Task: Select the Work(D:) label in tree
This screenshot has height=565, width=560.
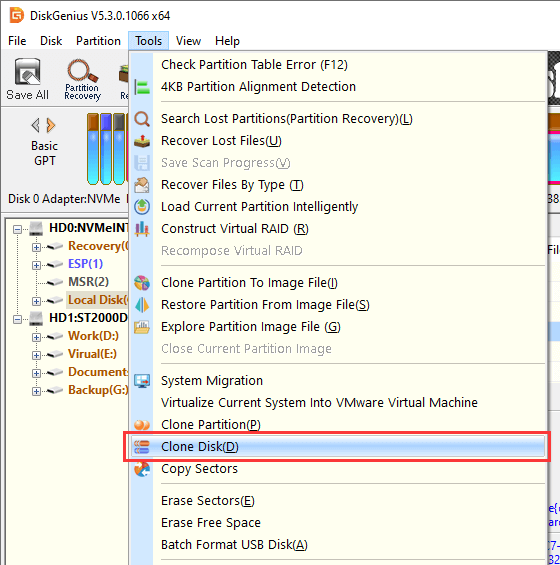Action: point(93,336)
